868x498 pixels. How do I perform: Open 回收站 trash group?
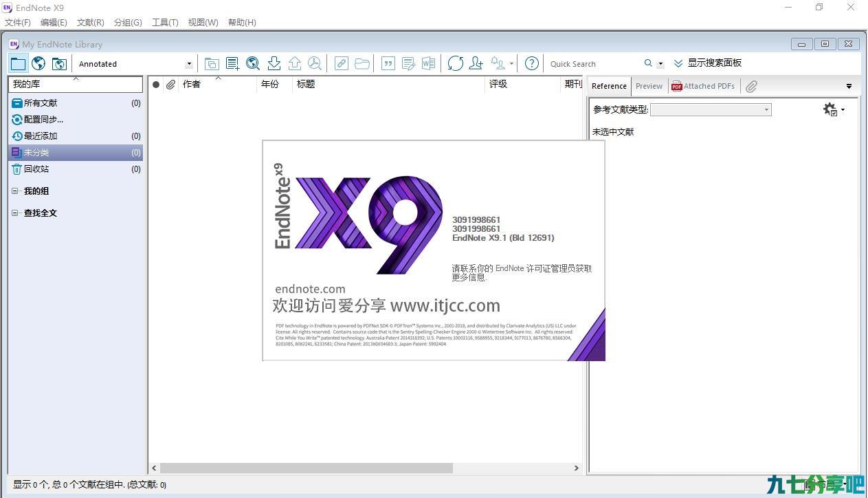(x=76, y=169)
